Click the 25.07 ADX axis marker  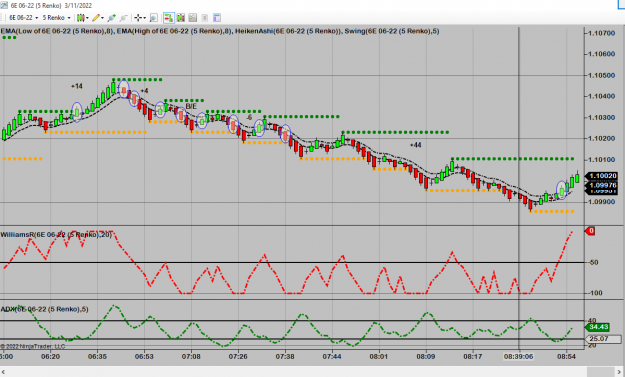coord(602,339)
